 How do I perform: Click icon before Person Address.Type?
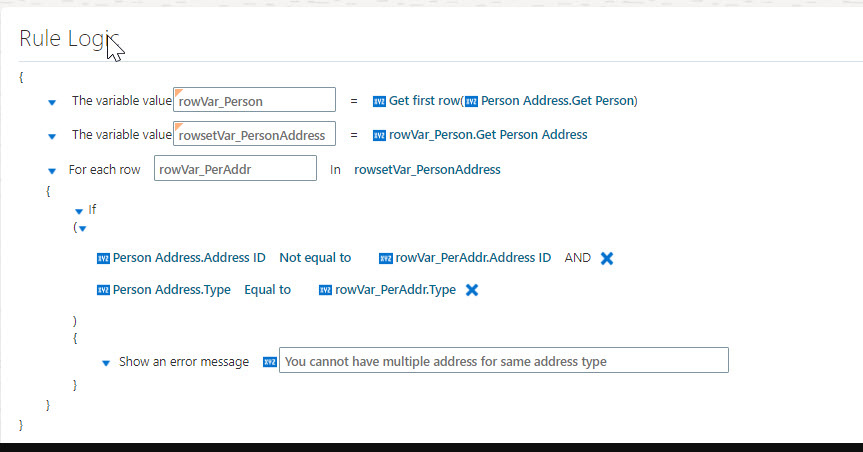pyautogui.click(x=103, y=291)
